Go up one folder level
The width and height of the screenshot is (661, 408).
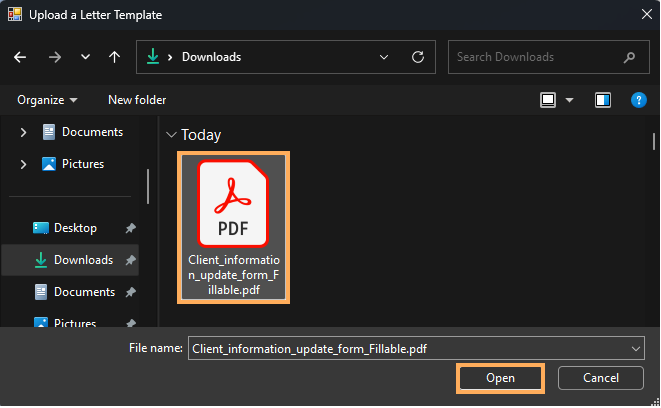114,57
